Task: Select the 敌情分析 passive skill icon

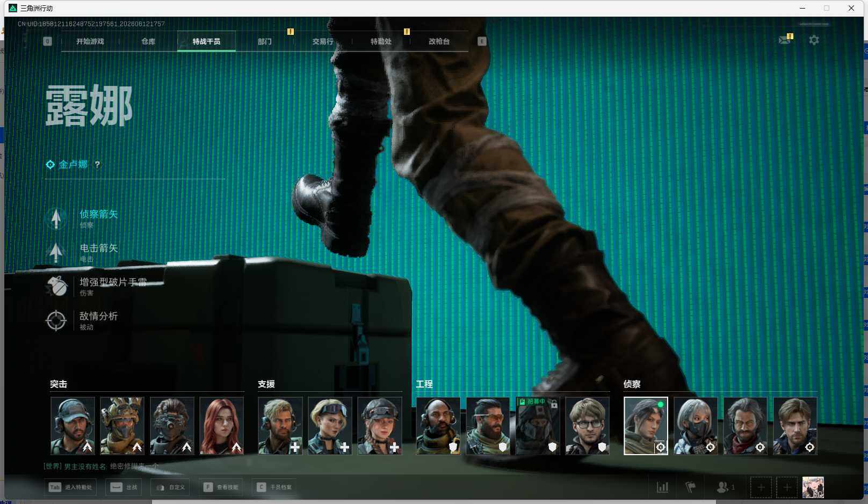Action: [x=56, y=320]
